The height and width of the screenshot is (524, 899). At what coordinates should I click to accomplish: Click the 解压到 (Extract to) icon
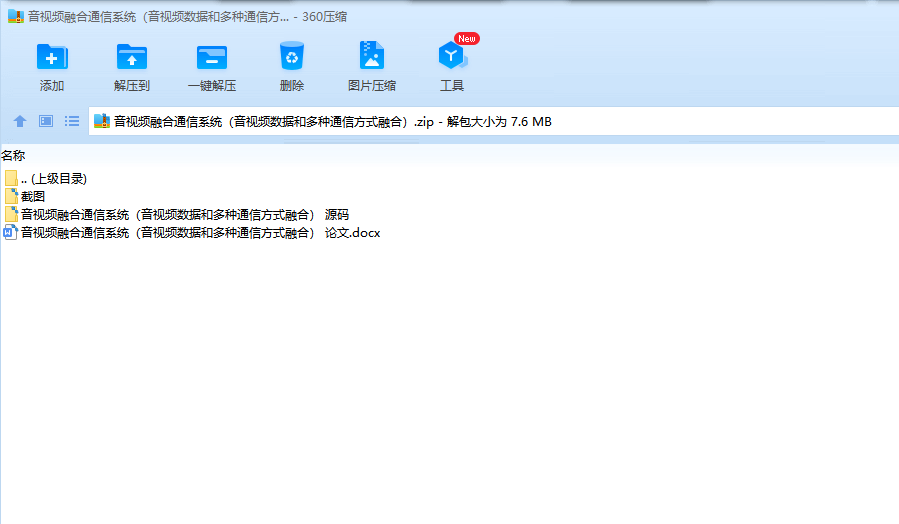click(131, 57)
